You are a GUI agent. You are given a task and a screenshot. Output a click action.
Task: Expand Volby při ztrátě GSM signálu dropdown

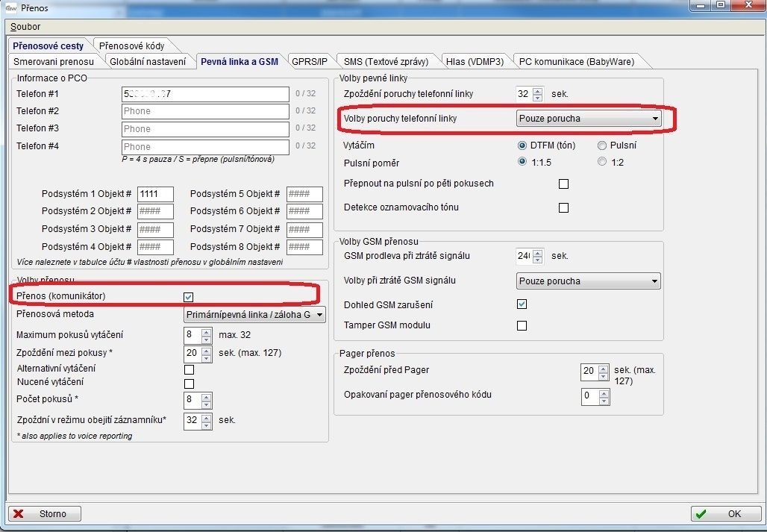[589, 281]
